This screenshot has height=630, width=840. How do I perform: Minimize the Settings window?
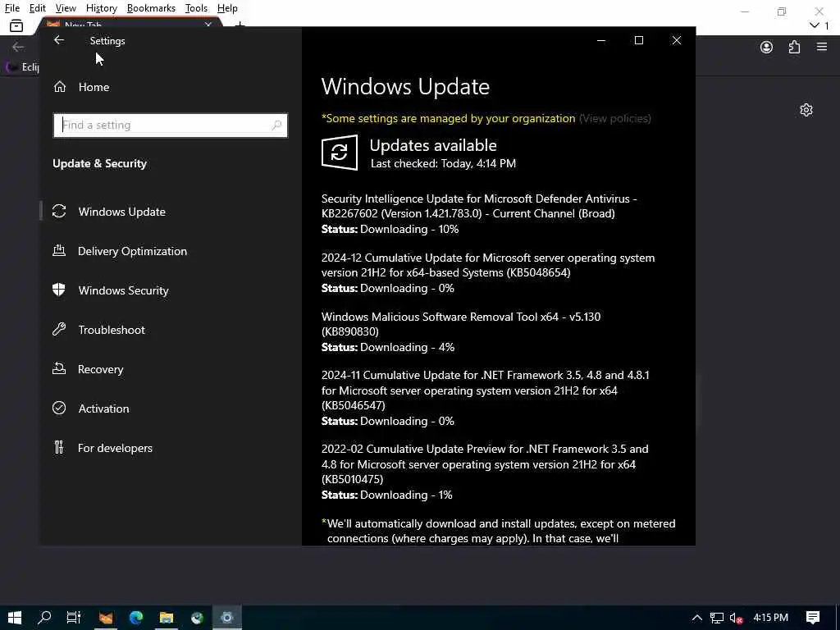click(x=601, y=40)
